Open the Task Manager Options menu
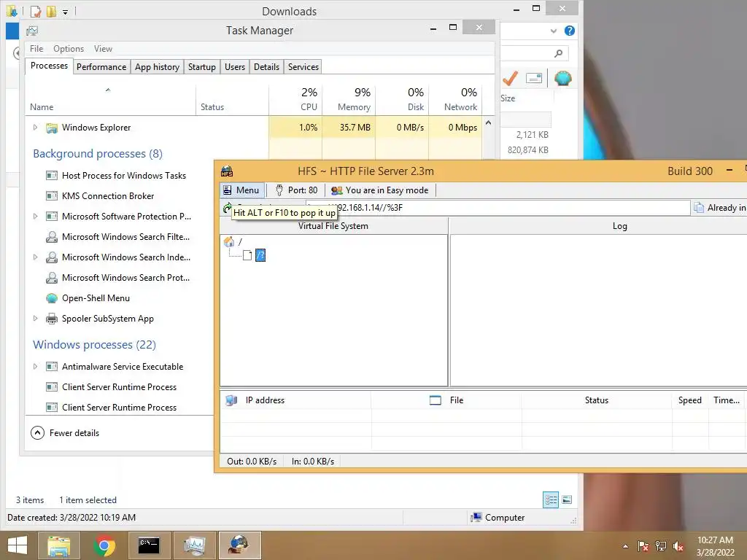 click(x=69, y=49)
